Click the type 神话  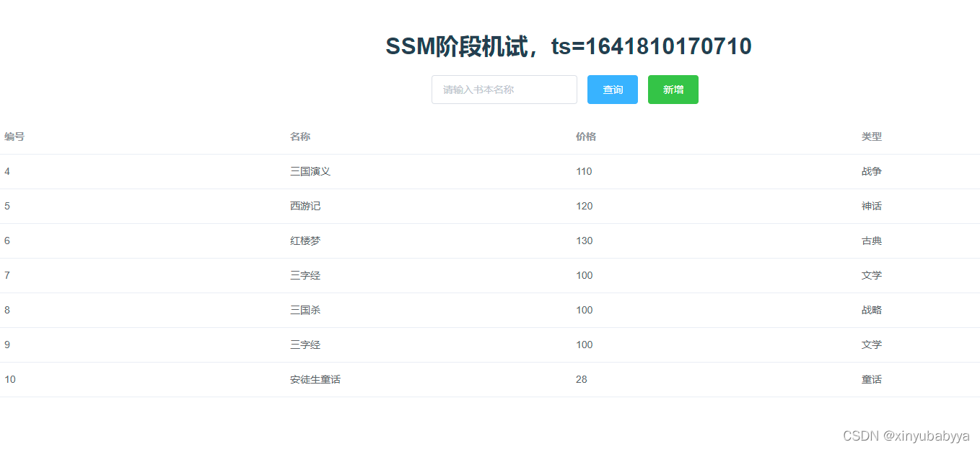click(x=872, y=206)
